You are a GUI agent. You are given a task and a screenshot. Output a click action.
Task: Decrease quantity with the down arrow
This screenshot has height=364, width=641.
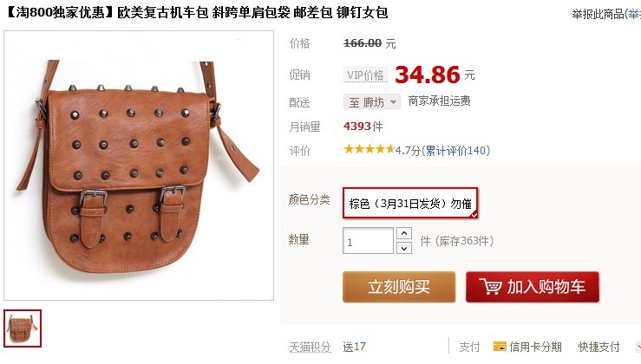click(404, 248)
